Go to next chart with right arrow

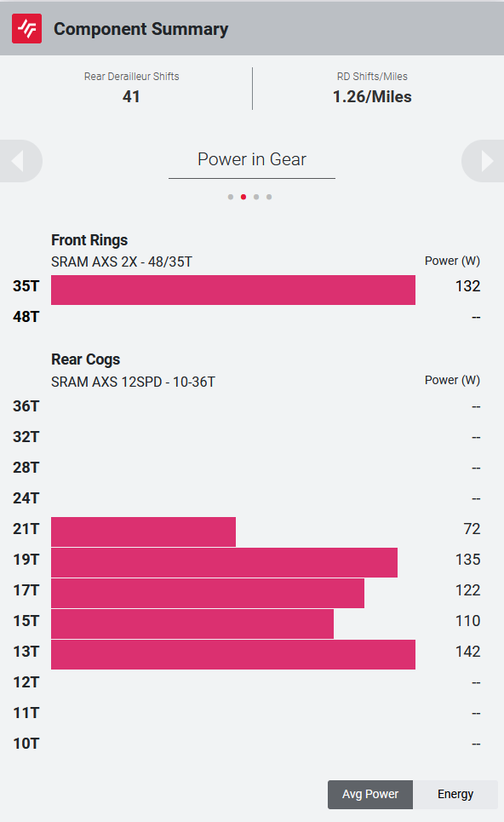click(x=484, y=161)
